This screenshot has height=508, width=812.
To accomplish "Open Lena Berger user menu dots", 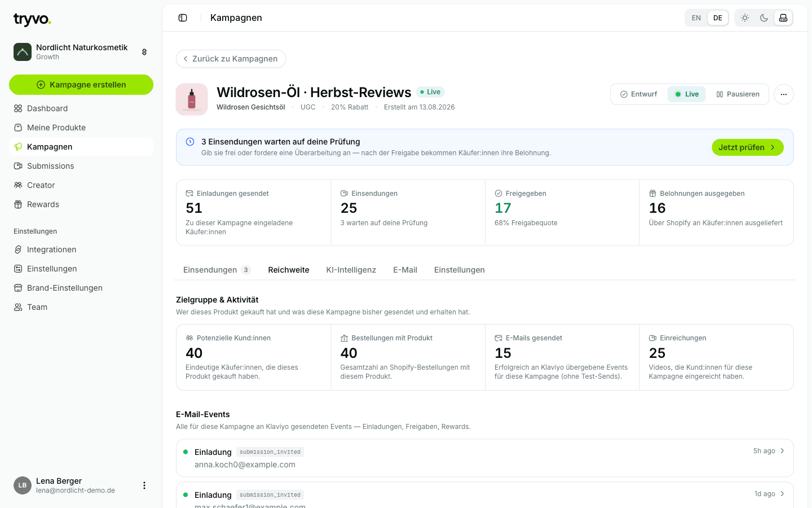I will (x=144, y=485).
